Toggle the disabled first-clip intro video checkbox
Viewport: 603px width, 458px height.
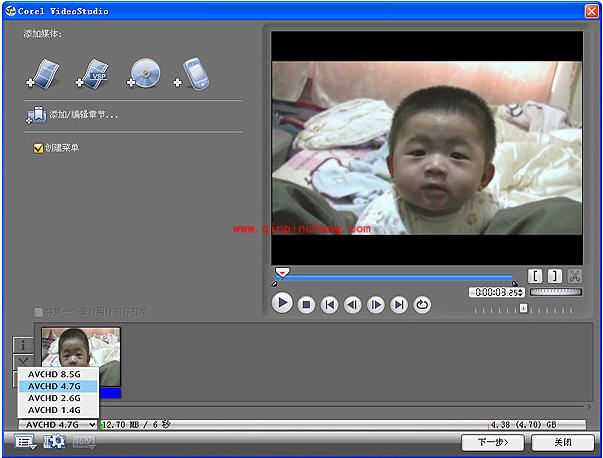click(x=39, y=312)
